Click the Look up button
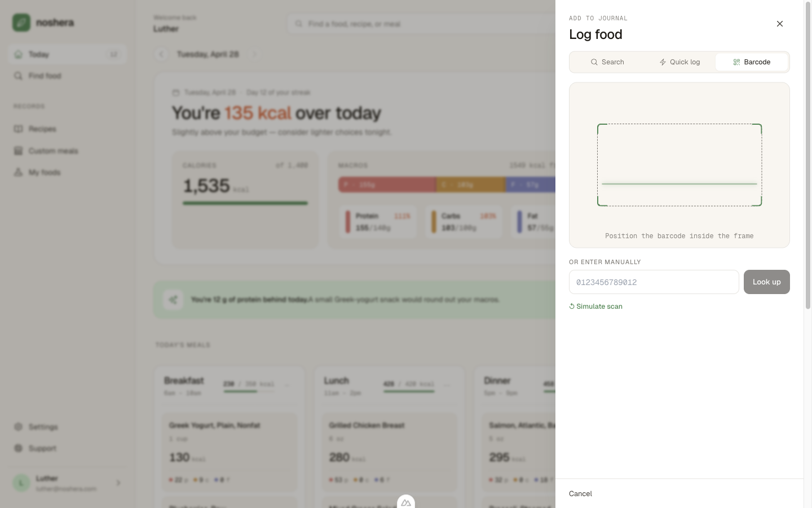812x508 pixels. [x=767, y=282]
